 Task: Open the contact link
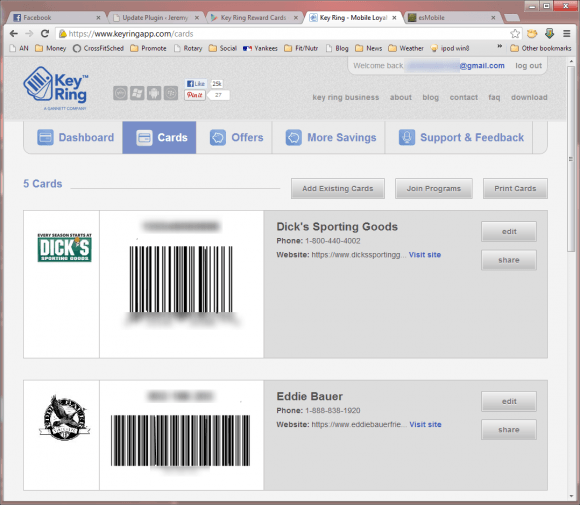tap(463, 97)
